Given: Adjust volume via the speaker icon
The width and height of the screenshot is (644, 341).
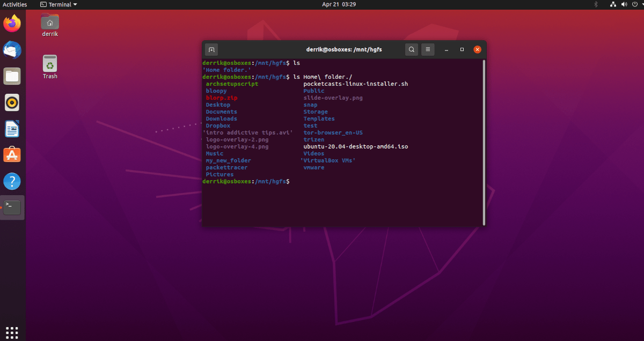Looking at the screenshot, I should (x=624, y=4).
